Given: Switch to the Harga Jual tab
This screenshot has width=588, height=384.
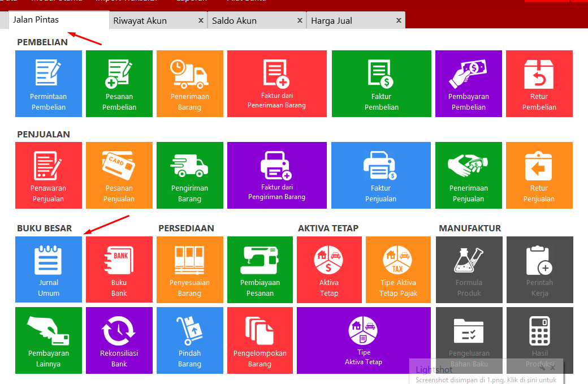Looking at the screenshot, I should click(331, 21).
